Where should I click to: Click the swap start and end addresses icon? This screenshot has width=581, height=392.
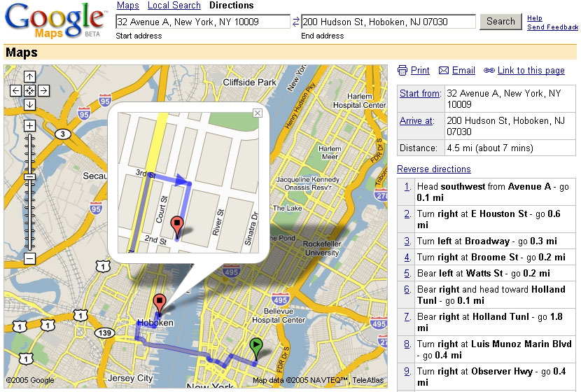[295, 22]
